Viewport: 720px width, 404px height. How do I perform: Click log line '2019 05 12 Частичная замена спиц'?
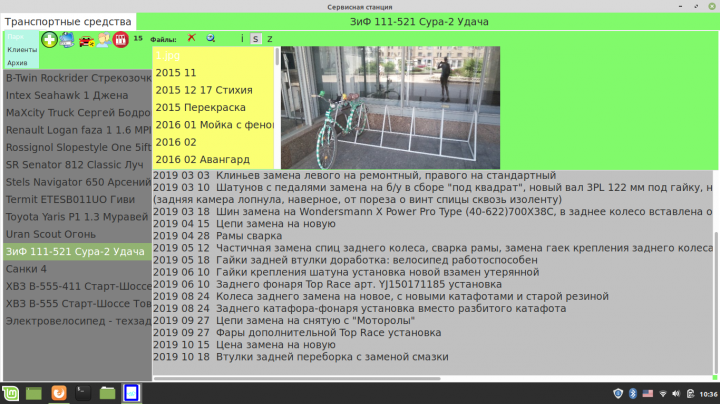tap(433, 248)
